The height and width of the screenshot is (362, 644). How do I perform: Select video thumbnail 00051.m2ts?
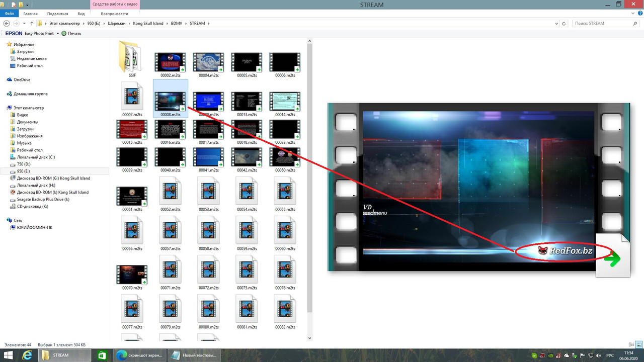132,197
